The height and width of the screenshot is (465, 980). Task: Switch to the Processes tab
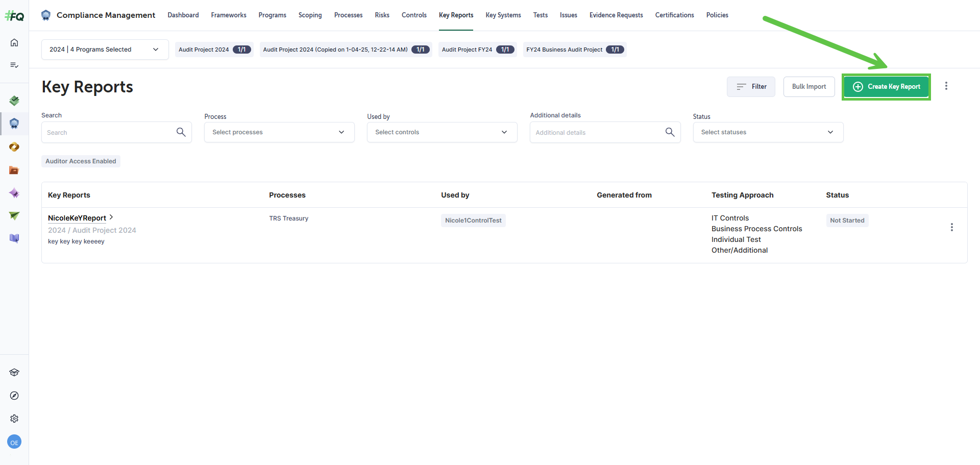[349, 15]
